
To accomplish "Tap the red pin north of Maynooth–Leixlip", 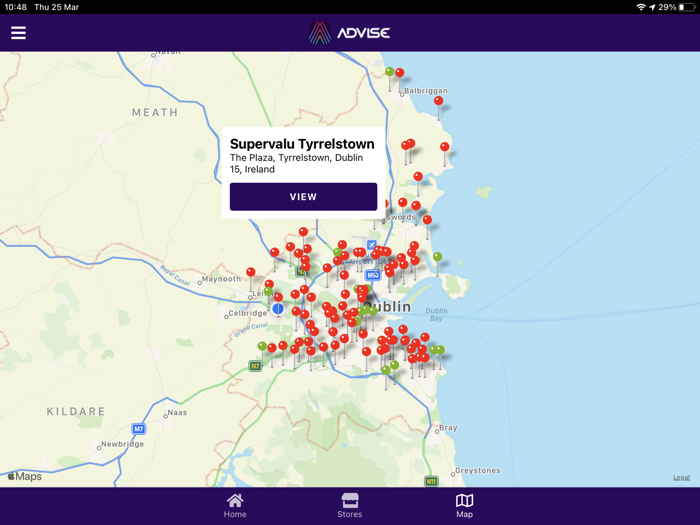I will [251, 272].
